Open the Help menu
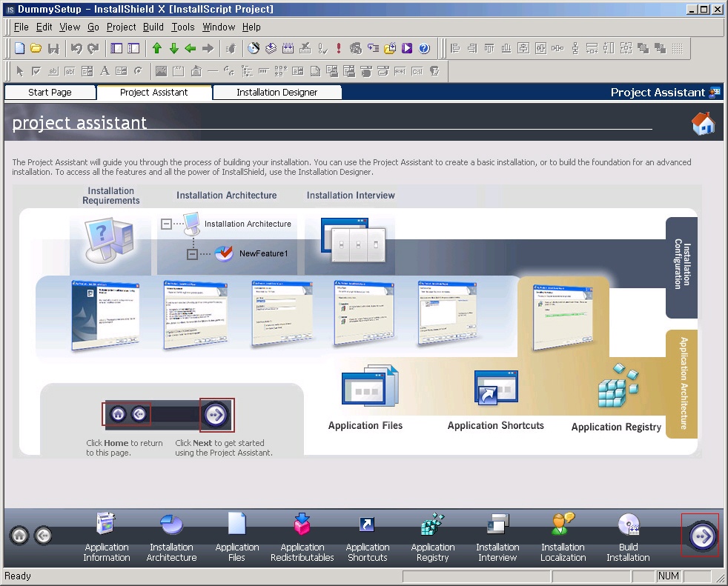728x586 pixels. click(x=251, y=27)
